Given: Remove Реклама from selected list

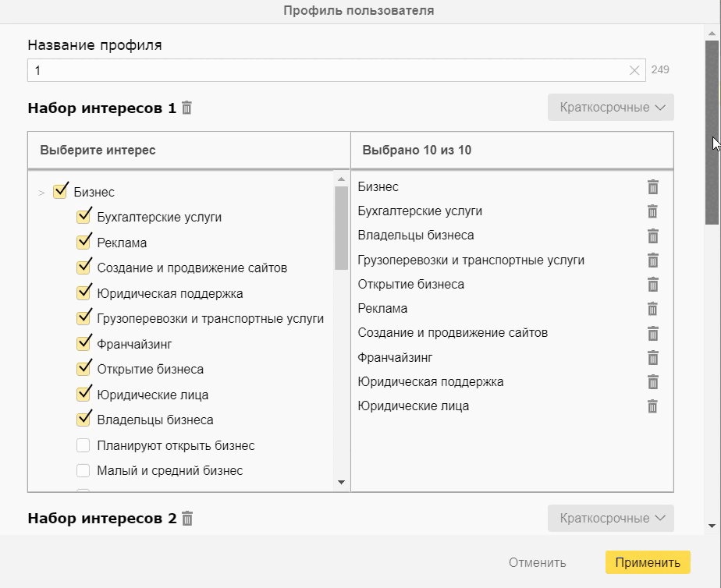Looking at the screenshot, I should [x=652, y=309].
